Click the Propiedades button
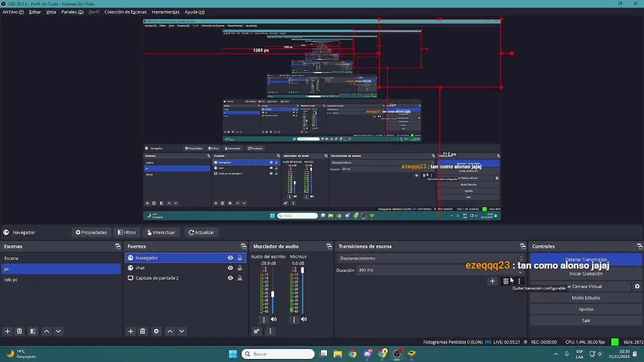This screenshot has width=644, height=362. click(91, 232)
